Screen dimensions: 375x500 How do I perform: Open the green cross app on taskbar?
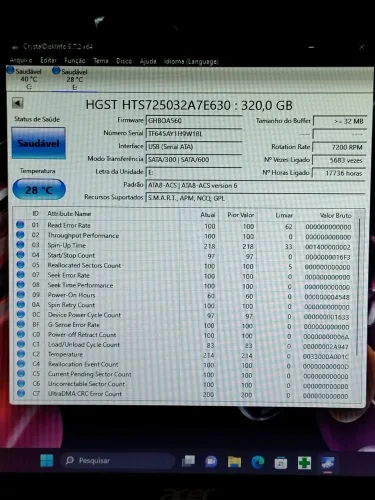[304, 463]
